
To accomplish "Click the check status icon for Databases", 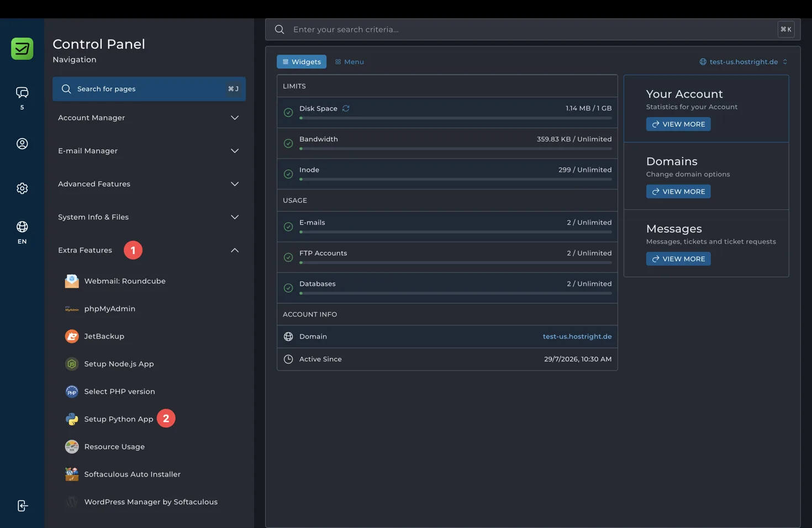I will (x=288, y=288).
